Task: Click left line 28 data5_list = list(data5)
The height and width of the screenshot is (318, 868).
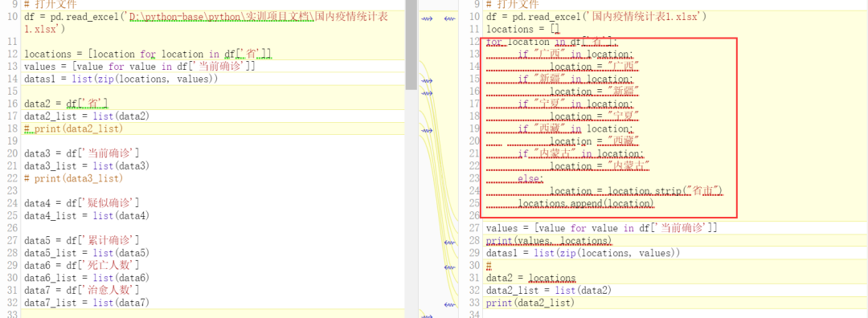Action: (x=87, y=253)
